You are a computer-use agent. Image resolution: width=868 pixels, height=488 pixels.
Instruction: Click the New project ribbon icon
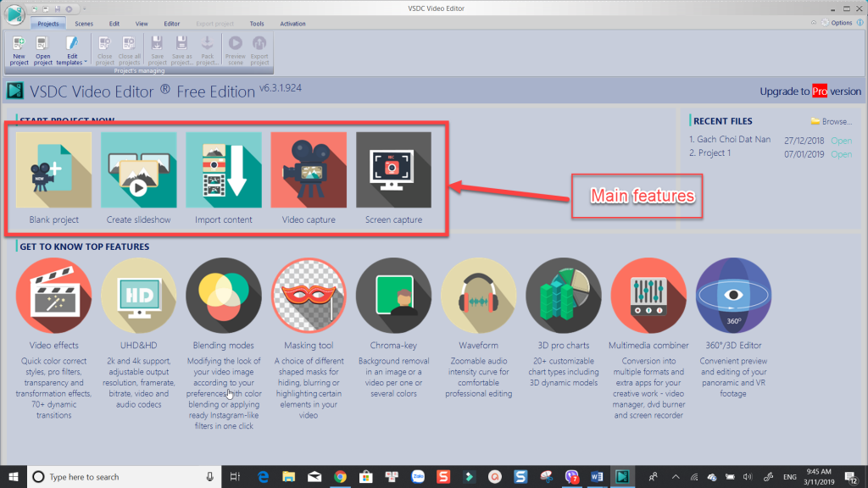tap(19, 51)
